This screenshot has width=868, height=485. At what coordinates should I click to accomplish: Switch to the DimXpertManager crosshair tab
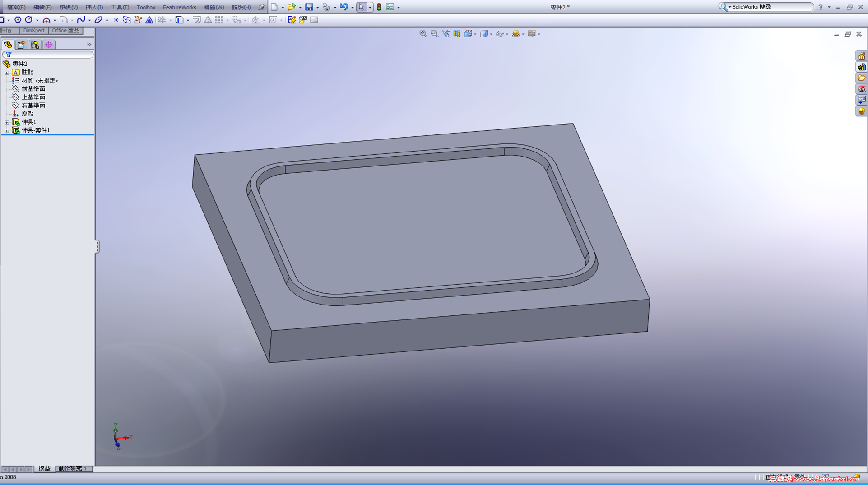[48, 45]
